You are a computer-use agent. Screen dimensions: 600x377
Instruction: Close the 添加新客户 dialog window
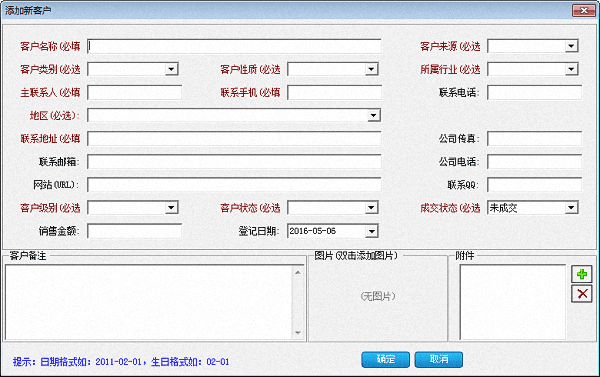pyautogui.click(x=584, y=10)
